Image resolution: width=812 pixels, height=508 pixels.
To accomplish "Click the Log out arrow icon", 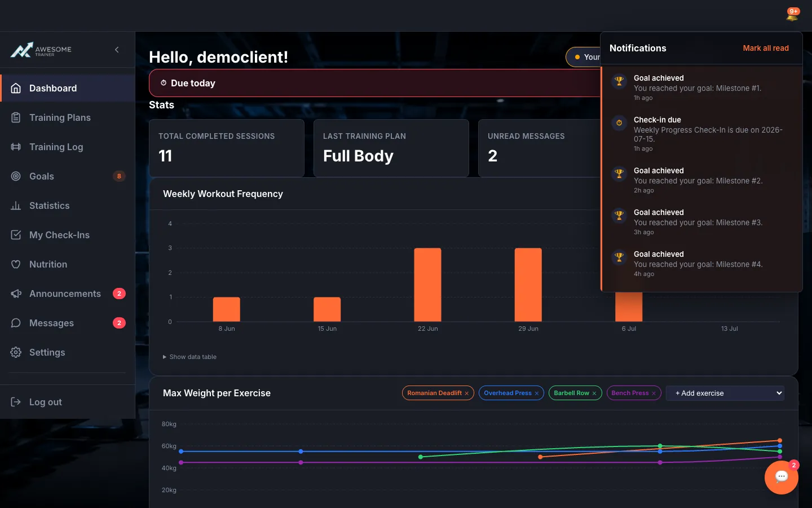I will tap(16, 402).
